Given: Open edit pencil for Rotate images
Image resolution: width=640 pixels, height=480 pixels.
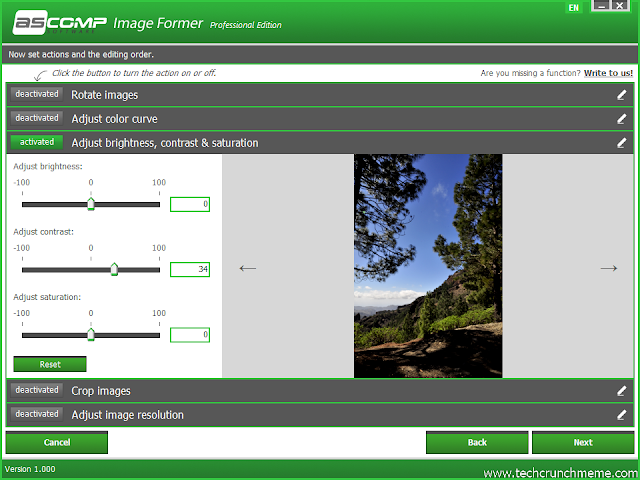Looking at the screenshot, I should click(621, 95).
